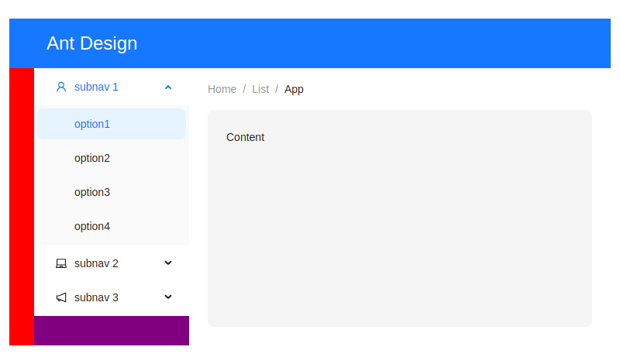Image resolution: width=620 pixels, height=364 pixels.
Task: Click the laptop icon beside subnav 2
Action: (x=61, y=263)
